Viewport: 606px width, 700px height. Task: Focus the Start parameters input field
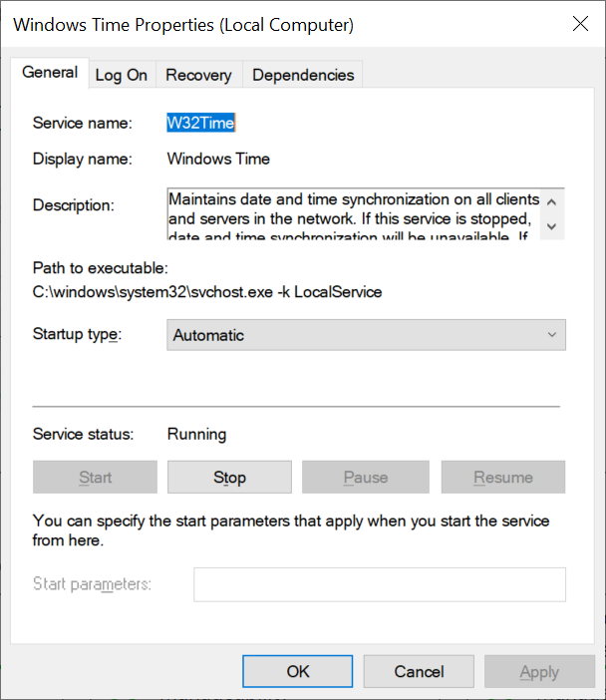(x=380, y=584)
